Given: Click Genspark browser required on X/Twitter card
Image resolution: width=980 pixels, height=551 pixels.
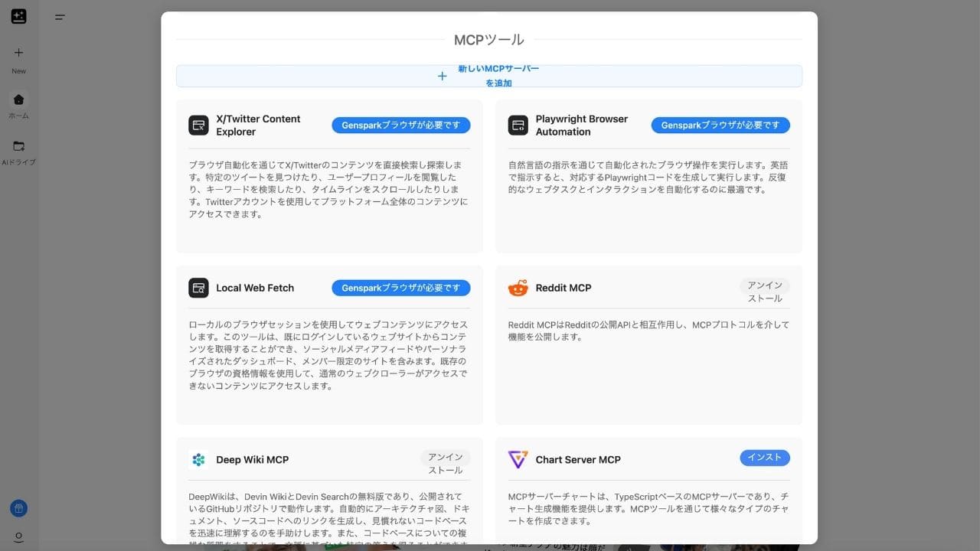Looking at the screenshot, I should click(x=401, y=126).
